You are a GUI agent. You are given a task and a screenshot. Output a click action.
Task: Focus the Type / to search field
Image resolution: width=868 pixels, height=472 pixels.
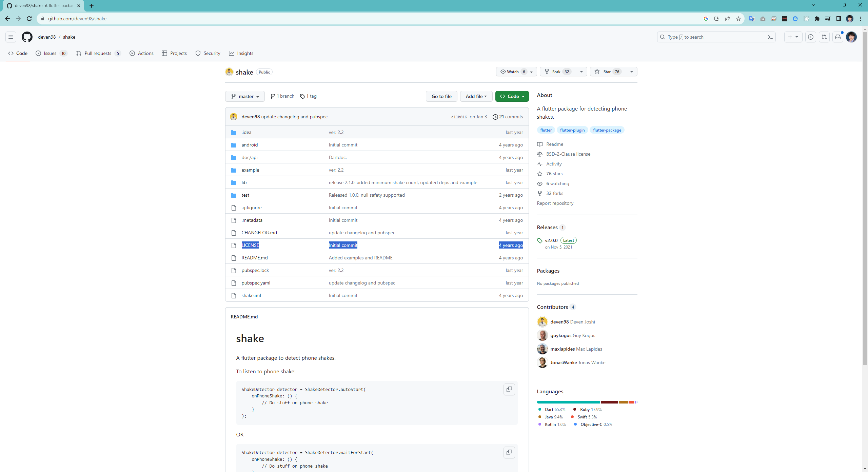tap(712, 37)
